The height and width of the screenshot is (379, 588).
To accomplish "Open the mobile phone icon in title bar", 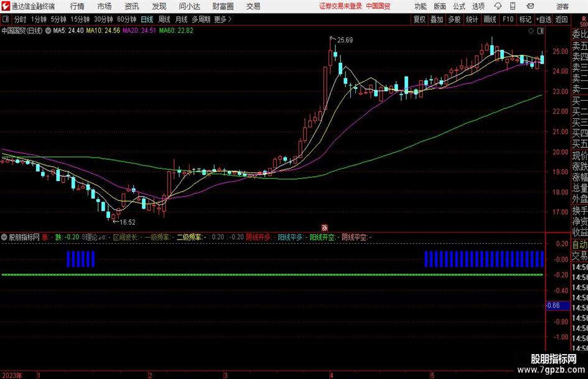I will (x=513, y=6).
